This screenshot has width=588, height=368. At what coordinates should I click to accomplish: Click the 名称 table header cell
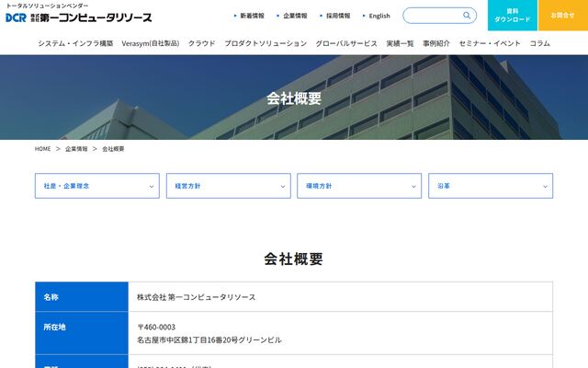pos(82,296)
